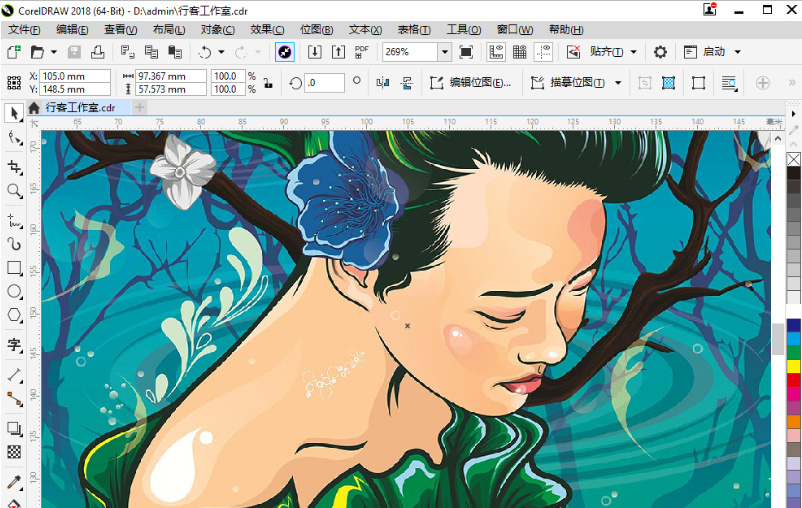Select the Zoom magnifier tool
Viewport: 802px width, 508px height.
point(14,191)
